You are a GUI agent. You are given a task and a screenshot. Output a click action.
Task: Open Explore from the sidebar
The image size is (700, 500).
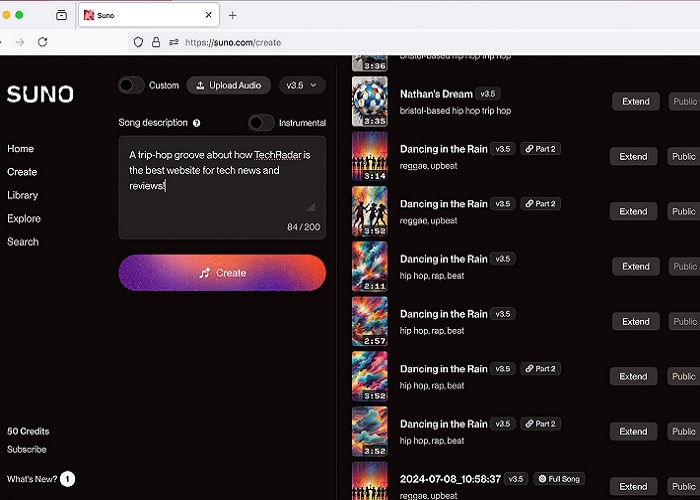[24, 218]
